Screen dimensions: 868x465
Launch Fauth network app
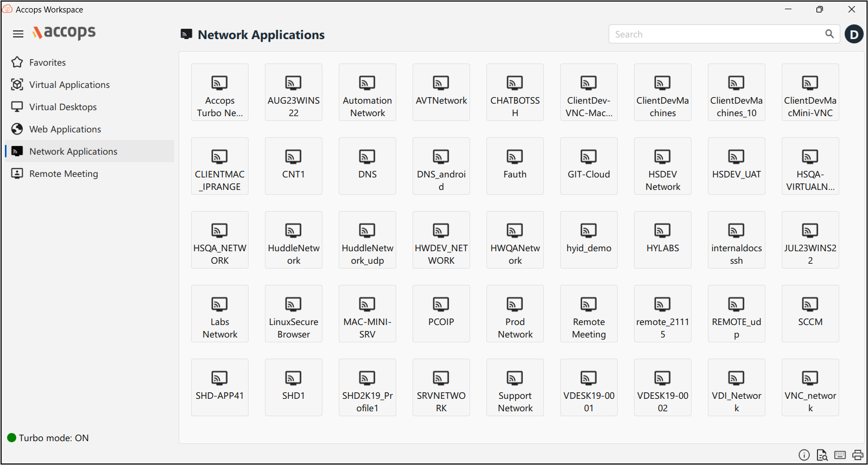click(x=515, y=166)
